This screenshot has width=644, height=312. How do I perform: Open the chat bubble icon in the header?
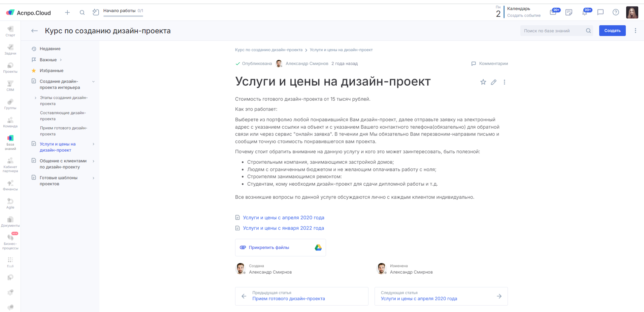(600, 12)
